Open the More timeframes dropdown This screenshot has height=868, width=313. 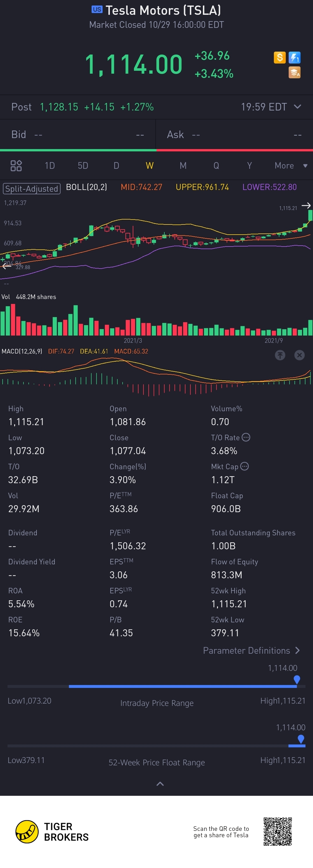pyautogui.click(x=291, y=166)
